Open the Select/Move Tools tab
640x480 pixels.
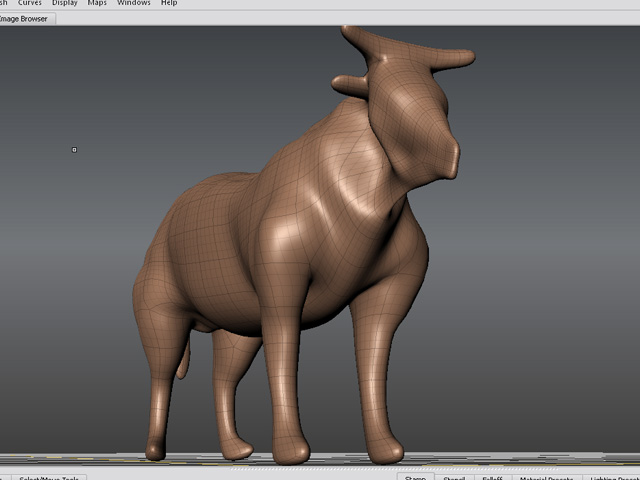tap(48, 477)
